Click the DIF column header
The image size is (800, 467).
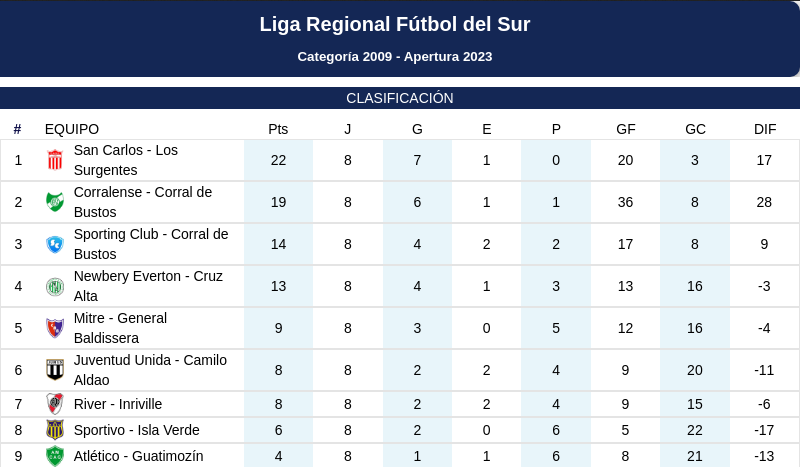764,129
